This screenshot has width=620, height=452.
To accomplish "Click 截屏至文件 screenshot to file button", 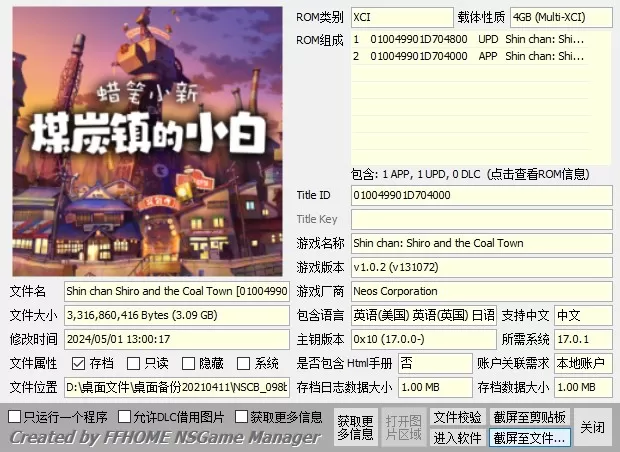I will [x=529, y=438].
